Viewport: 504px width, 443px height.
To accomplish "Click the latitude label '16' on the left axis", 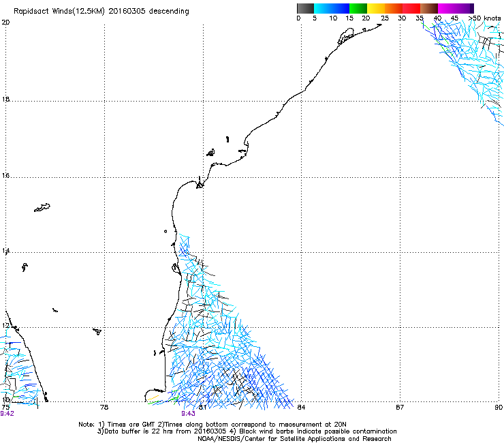I will (x=5, y=175).
